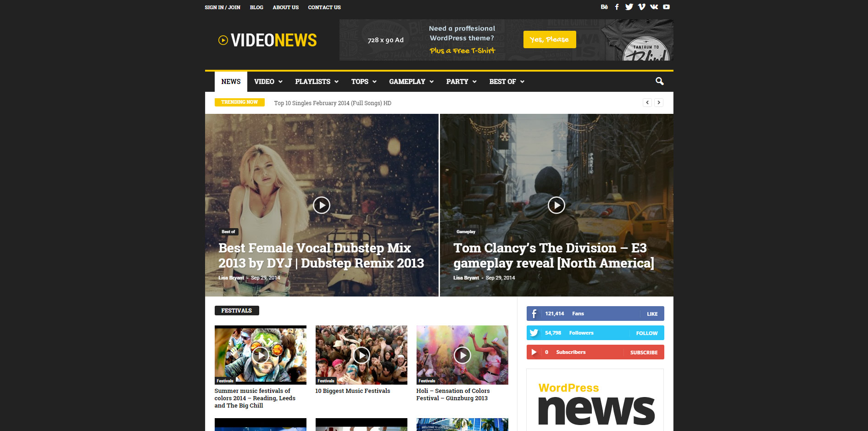This screenshot has height=431, width=868.
Task: Click the Like button for Facebook
Action: point(652,314)
